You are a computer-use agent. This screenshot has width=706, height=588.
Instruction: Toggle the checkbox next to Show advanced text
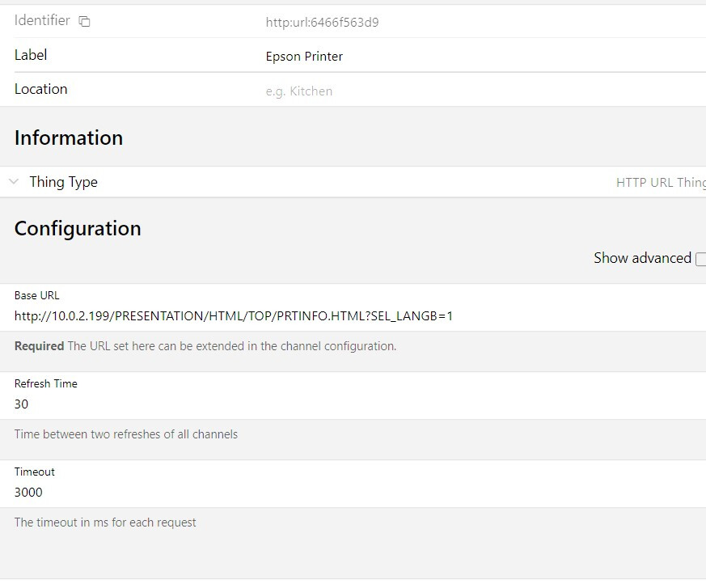(x=700, y=259)
